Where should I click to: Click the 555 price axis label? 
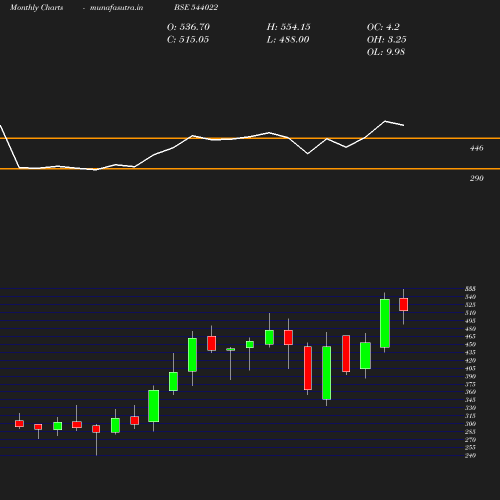470,289
